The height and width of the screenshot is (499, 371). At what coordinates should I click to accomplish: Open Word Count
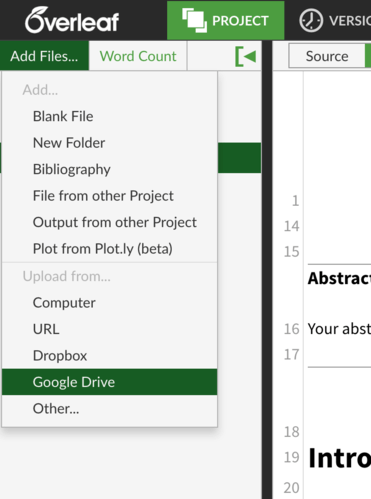pyautogui.click(x=138, y=56)
